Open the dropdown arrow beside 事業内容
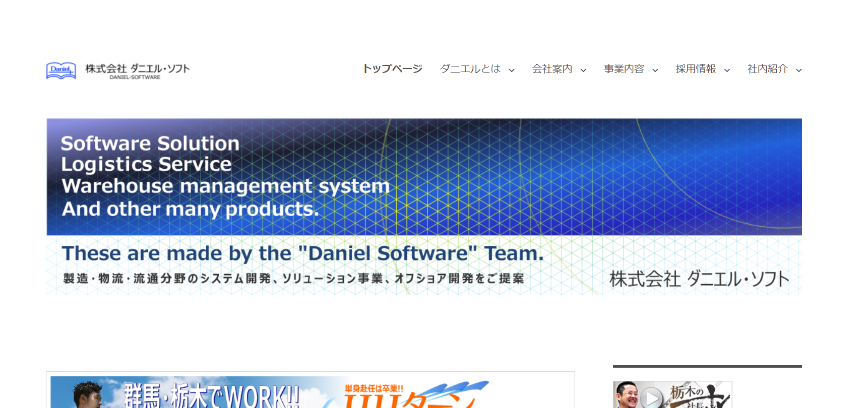This screenshot has height=408, width=868. coord(655,71)
